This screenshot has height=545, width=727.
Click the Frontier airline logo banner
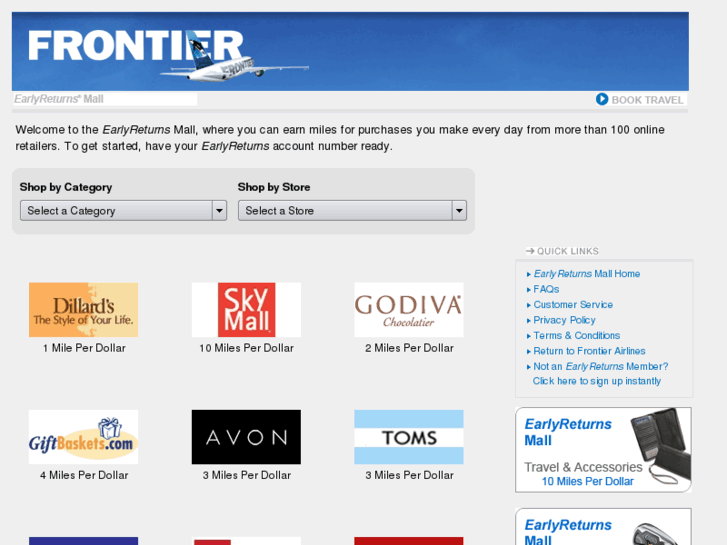tap(350, 51)
